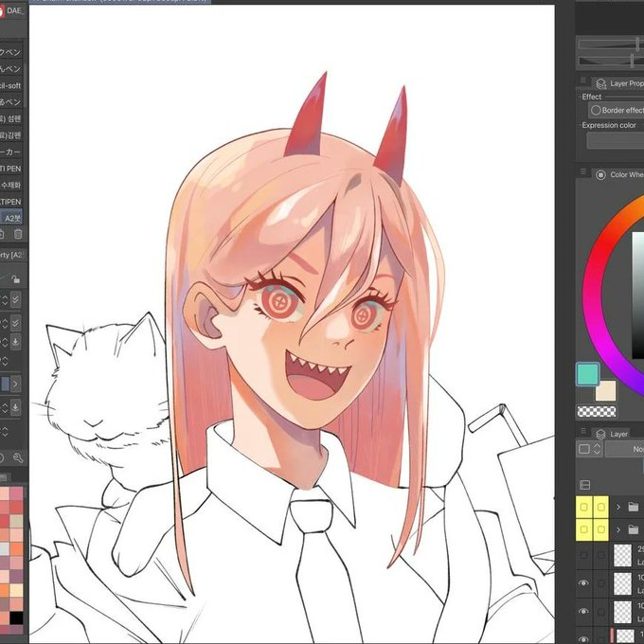The height and width of the screenshot is (644, 644).
Task: Open Color Wheel panel menu icon
Action: [582, 171]
